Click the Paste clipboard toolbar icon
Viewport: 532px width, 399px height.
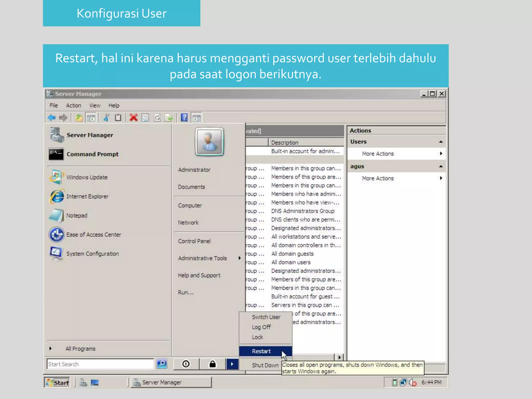(118, 118)
